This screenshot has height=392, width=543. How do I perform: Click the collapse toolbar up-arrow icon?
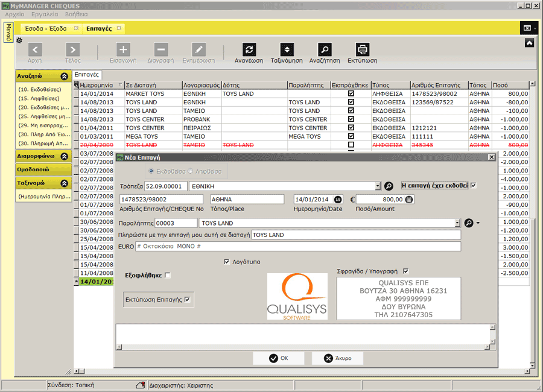529,43
